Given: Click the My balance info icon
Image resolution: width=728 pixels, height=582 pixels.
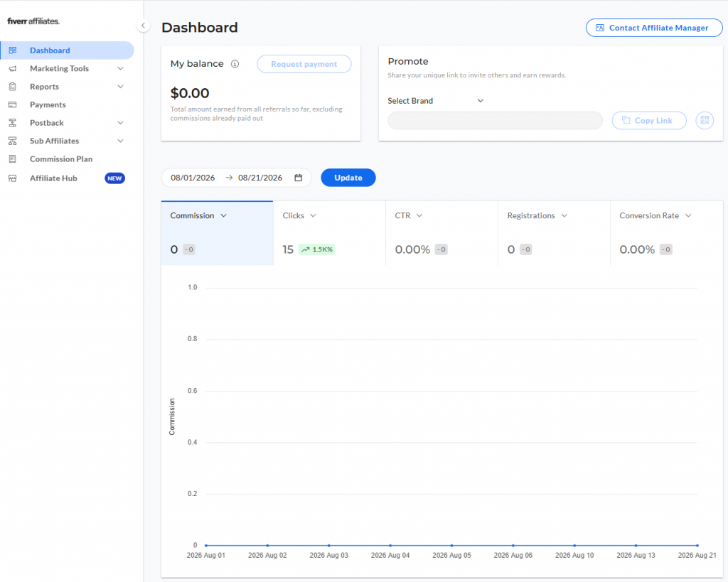Looking at the screenshot, I should click(x=235, y=64).
